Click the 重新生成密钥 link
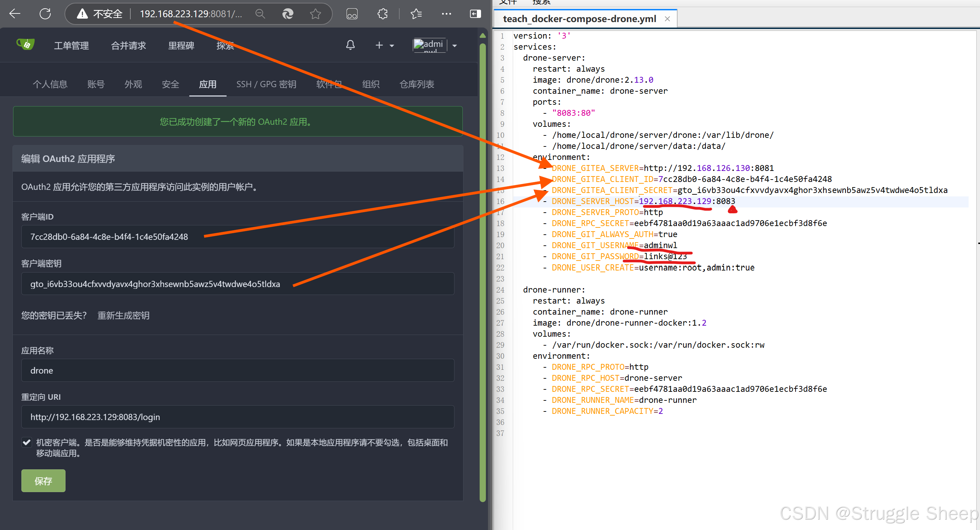 pyautogui.click(x=123, y=315)
